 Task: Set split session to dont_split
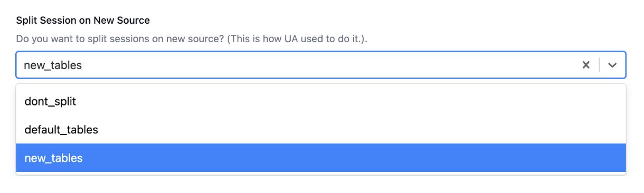click(x=321, y=102)
